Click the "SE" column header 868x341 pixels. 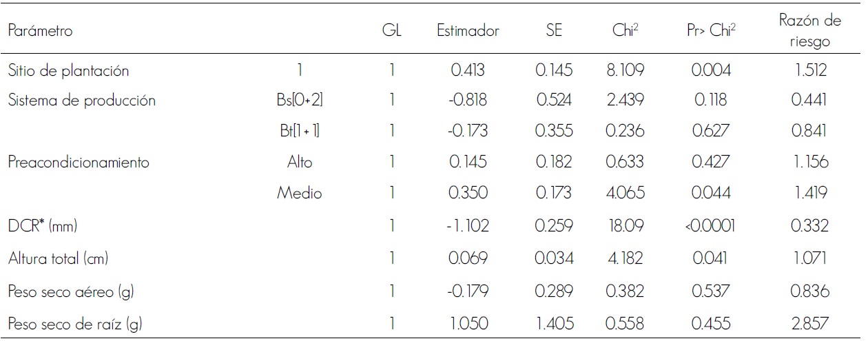click(553, 31)
